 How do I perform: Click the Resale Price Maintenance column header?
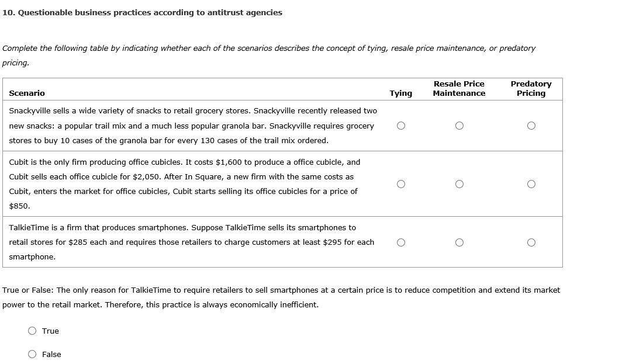[x=459, y=89]
